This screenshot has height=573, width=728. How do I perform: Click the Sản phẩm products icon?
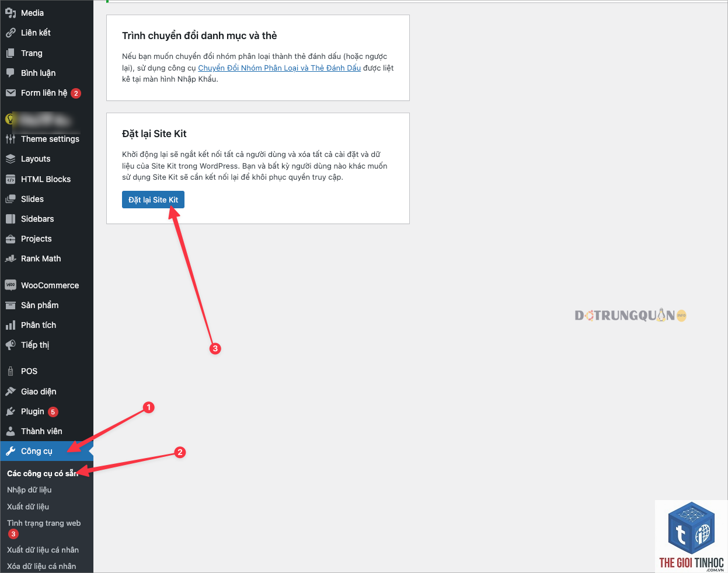pos(11,305)
